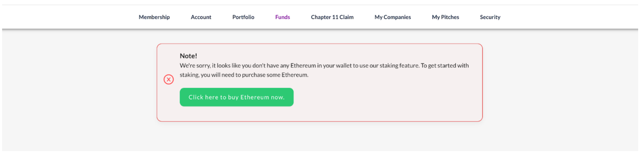The height and width of the screenshot is (156, 644).
Task: Navigate to the My Pitches tab
Action: click(x=445, y=17)
